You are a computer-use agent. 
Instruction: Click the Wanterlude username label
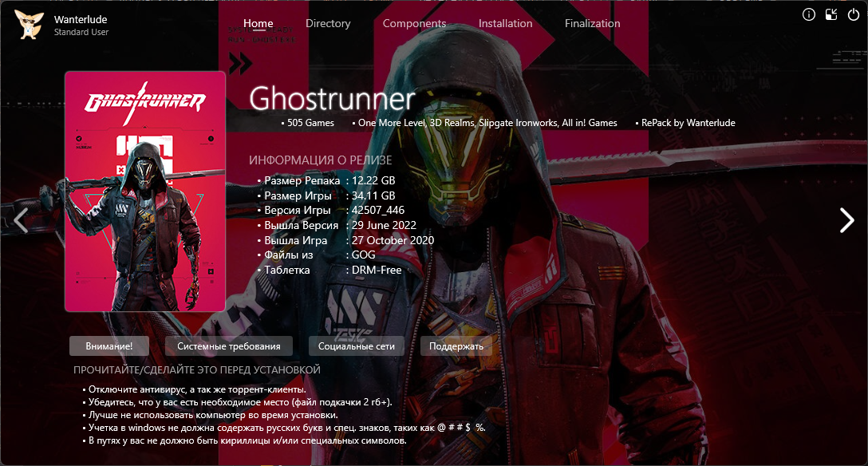point(81,18)
